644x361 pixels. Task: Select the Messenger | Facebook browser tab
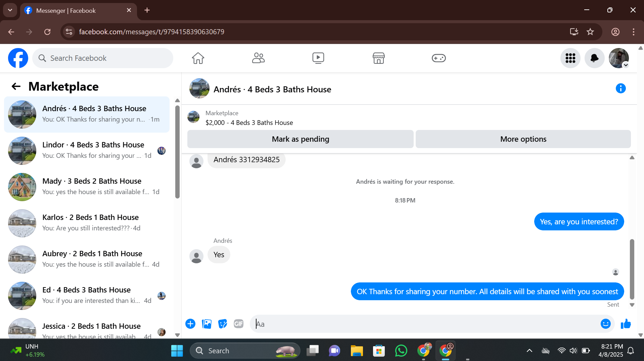tap(78, 10)
